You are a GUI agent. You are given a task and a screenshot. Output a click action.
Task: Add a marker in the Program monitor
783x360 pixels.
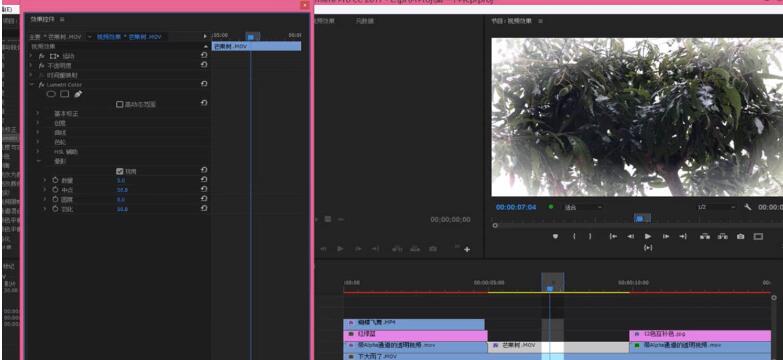[555, 237]
